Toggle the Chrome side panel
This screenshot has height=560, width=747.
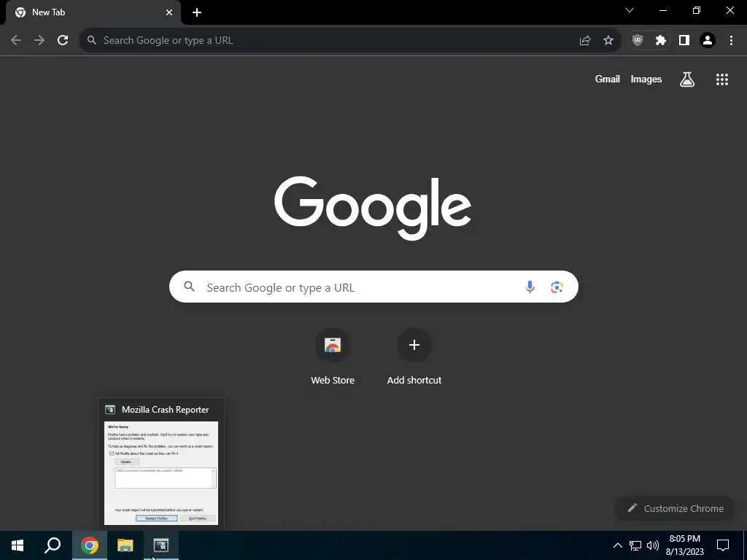pyautogui.click(x=684, y=41)
